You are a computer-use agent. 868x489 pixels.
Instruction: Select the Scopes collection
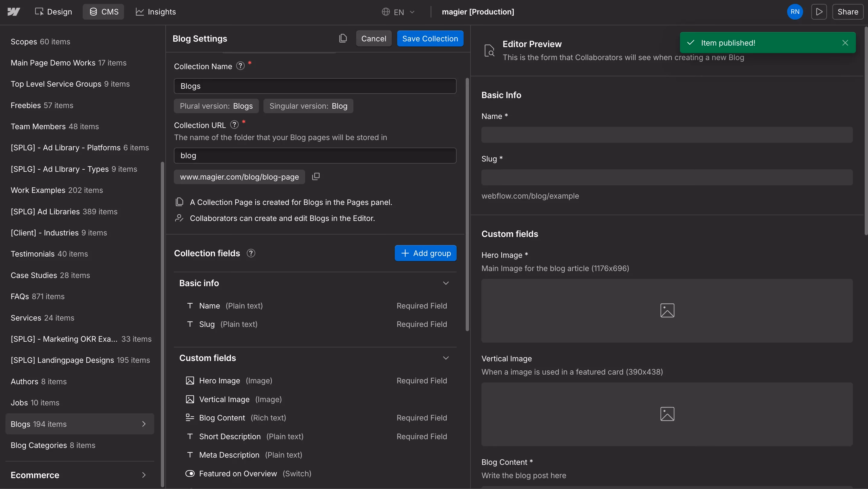tap(79, 42)
